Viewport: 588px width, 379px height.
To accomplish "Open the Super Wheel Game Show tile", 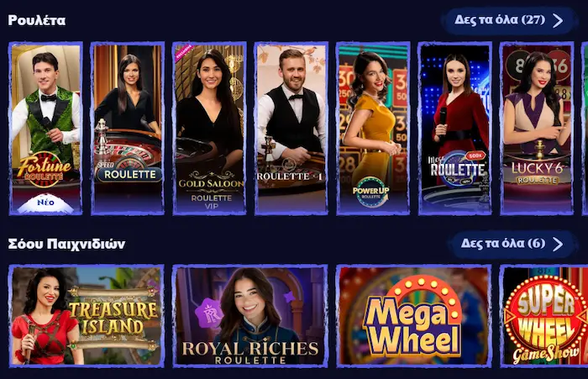I will 543,316.
